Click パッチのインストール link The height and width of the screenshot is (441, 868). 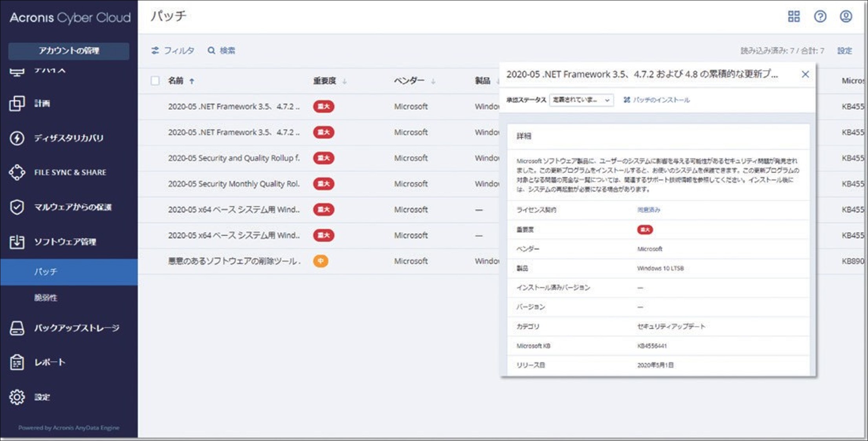pos(661,100)
